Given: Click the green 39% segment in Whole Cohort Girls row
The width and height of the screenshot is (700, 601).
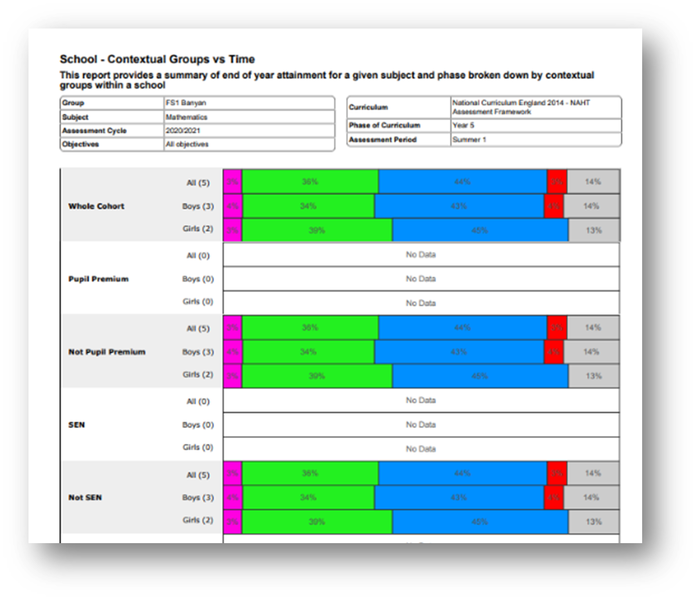Looking at the screenshot, I should pyautogui.click(x=317, y=230).
